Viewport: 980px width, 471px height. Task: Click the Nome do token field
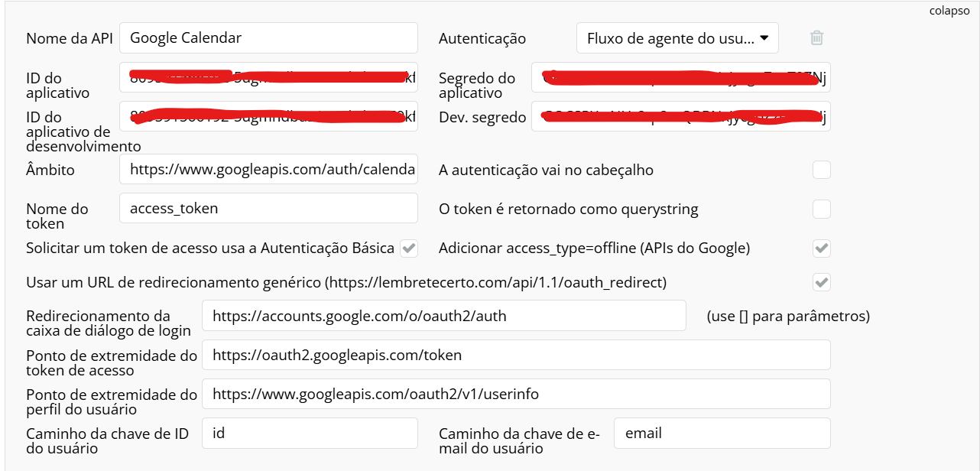[x=268, y=208]
